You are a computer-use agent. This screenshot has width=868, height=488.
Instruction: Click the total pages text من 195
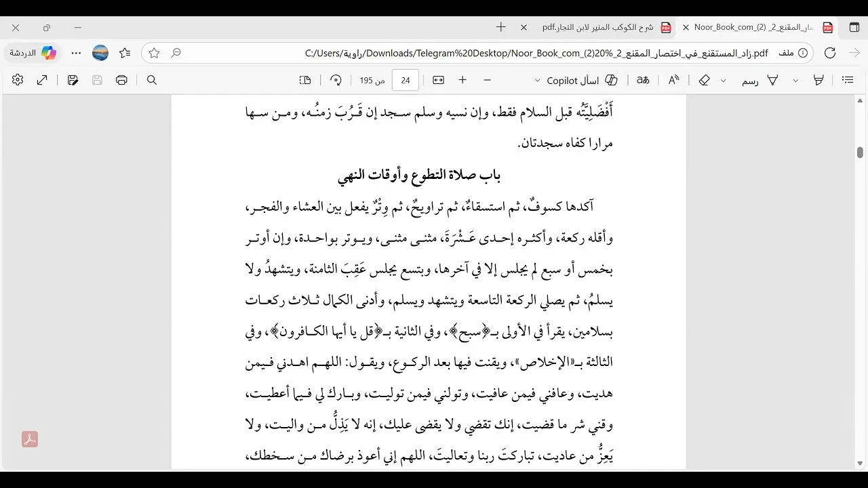pyautogui.click(x=372, y=80)
